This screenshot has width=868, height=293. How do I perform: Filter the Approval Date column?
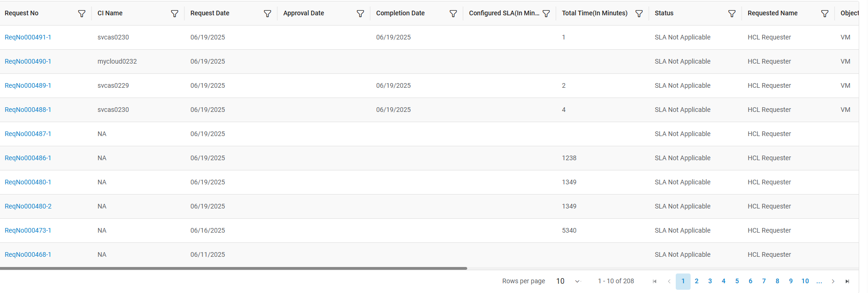360,13
